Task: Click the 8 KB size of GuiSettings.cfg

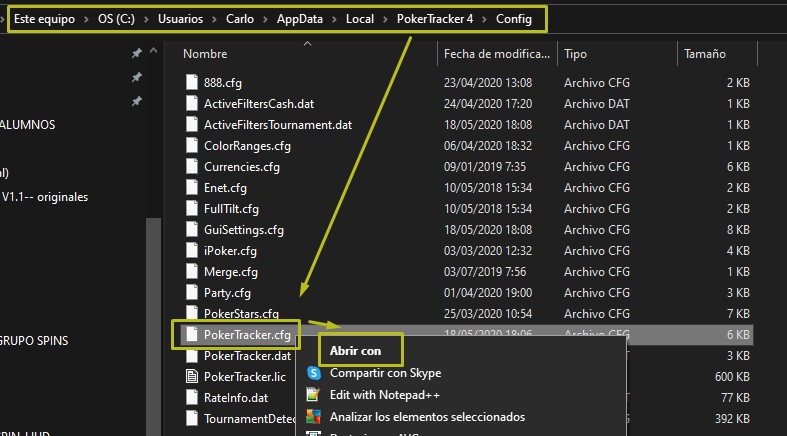Action: point(738,230)
